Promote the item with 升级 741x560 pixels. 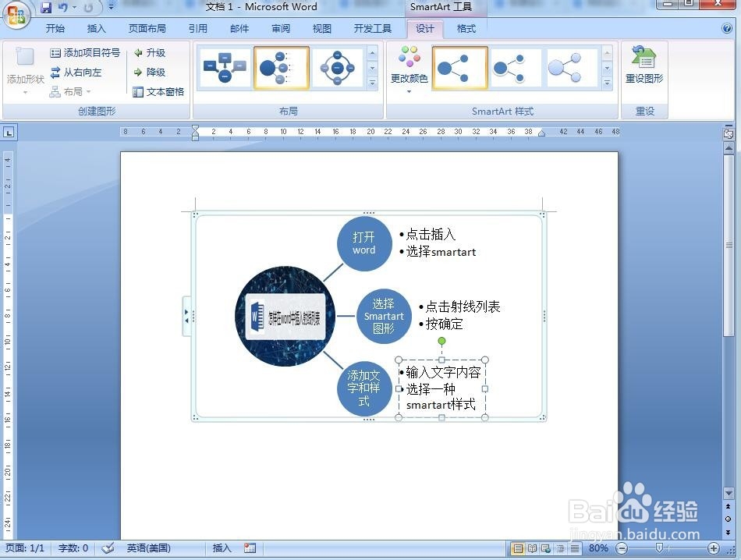tap(150, 52)
